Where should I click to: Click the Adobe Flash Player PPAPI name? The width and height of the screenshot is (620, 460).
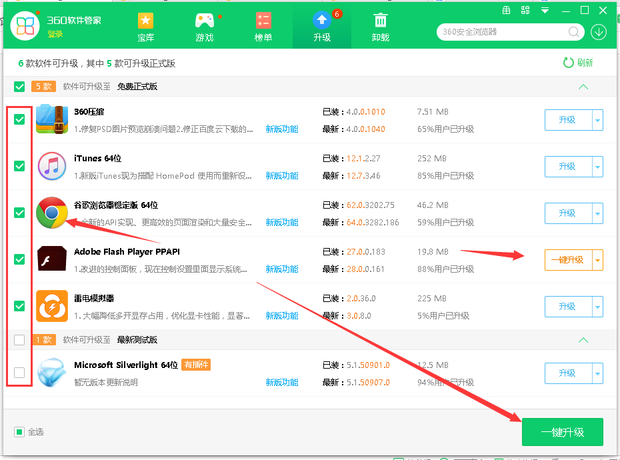pos(127,252)
